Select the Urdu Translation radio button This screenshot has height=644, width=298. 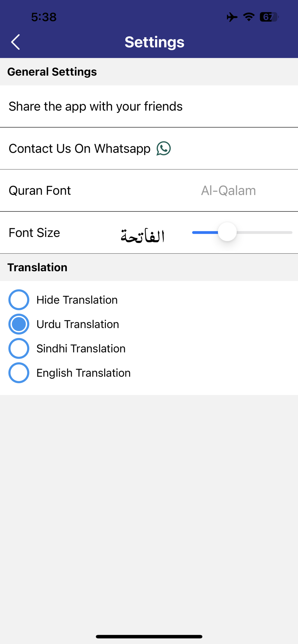point(19,324)
